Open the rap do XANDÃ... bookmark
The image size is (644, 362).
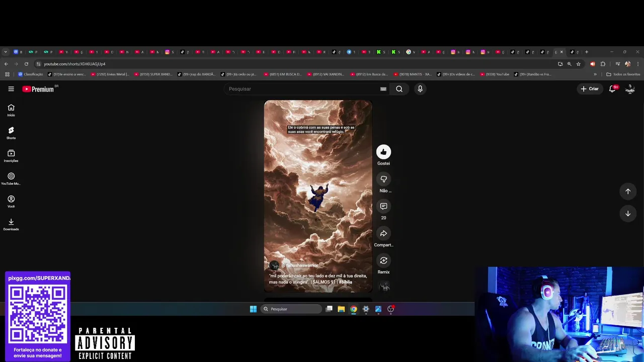(196, 74)
